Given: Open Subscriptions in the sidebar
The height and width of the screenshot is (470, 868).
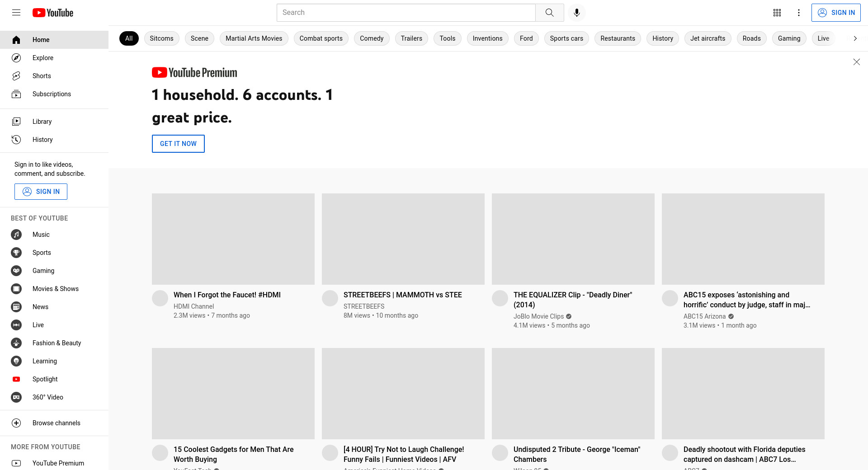Looking at the screenshot, I should pos(54,94).
